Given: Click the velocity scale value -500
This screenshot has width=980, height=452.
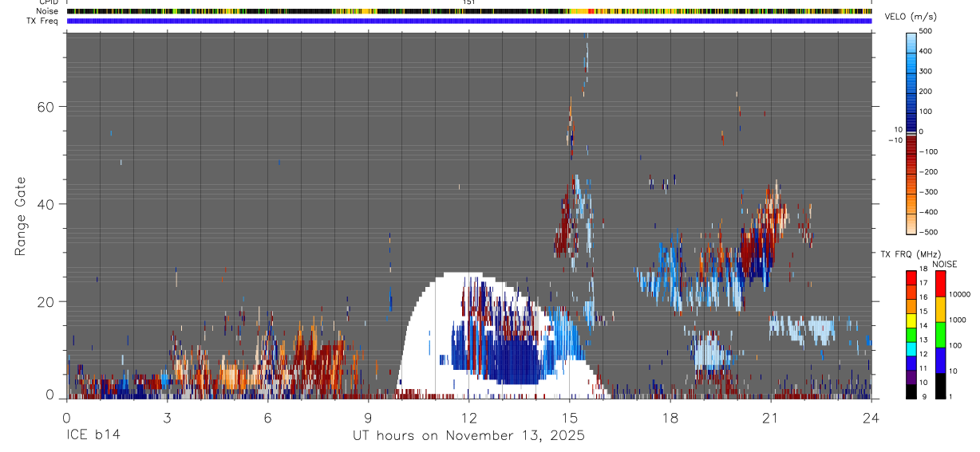Looking at the screenshot, I should [x=930, y=232].
